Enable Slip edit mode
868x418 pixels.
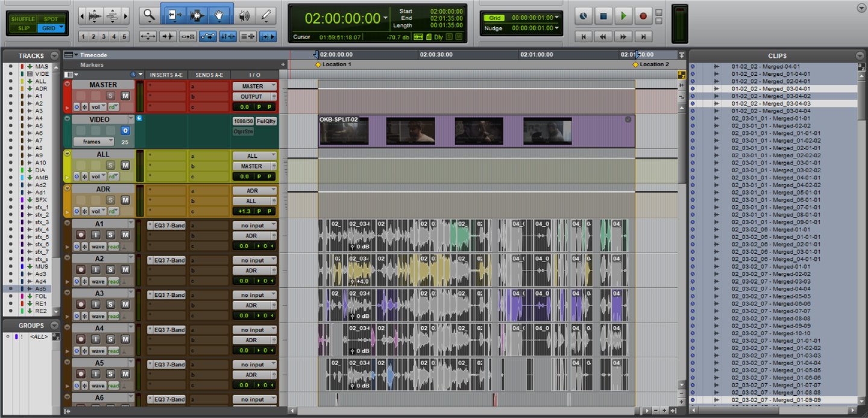[x=24, y=28]
